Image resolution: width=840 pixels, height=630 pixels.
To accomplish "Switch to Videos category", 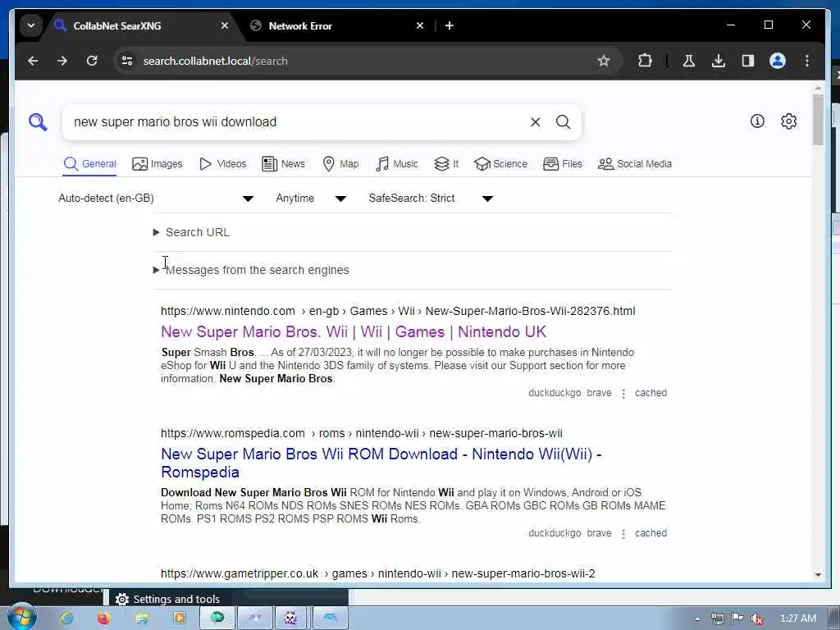I will point(222,164).
